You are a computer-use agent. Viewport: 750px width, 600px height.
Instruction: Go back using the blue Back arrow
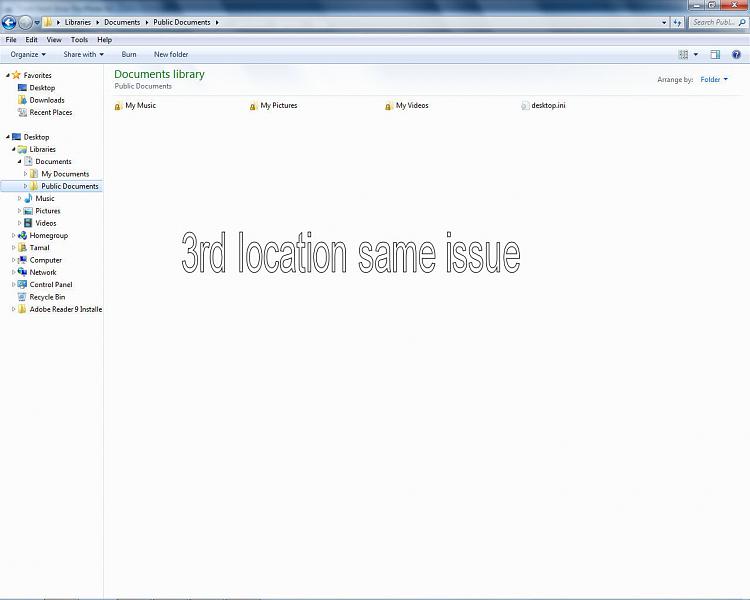click(x=9, y=22)
